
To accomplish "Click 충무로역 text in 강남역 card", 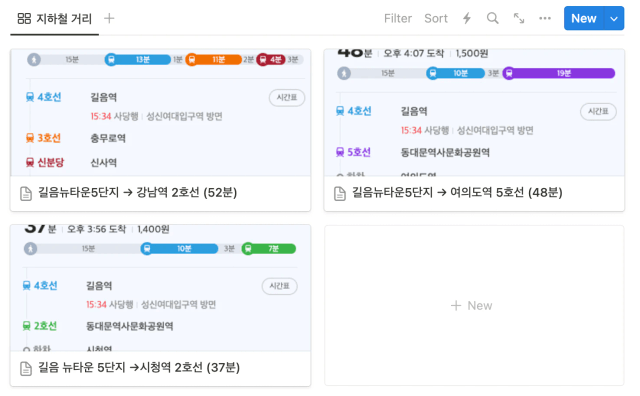I will [x=108, y=138].
